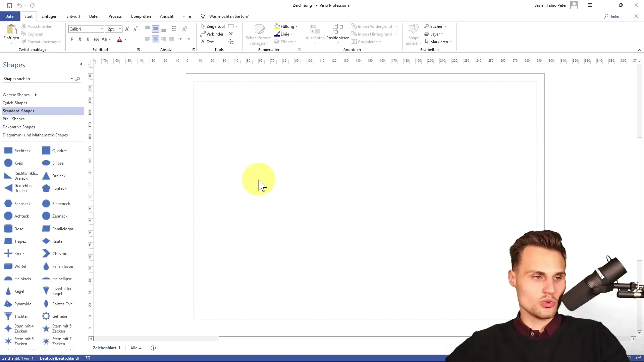Add a new page with plus icon
The image size is (644, 362).
coord(153,348)
